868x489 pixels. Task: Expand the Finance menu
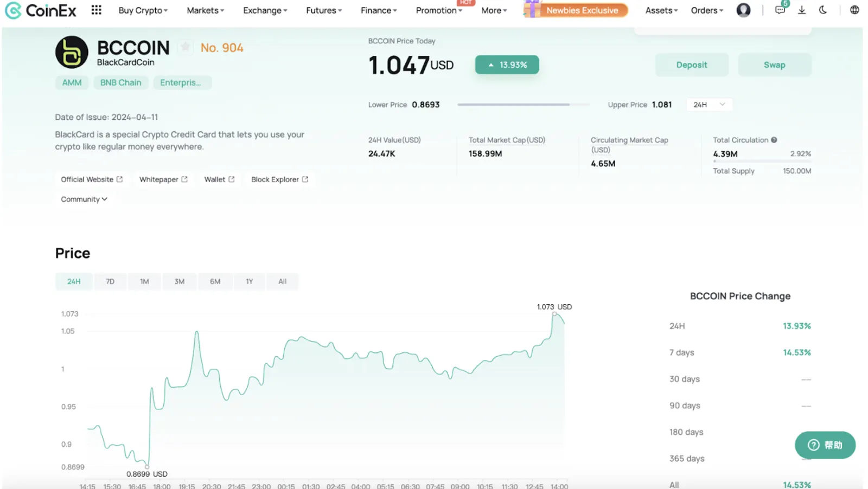tap(379, 10)
